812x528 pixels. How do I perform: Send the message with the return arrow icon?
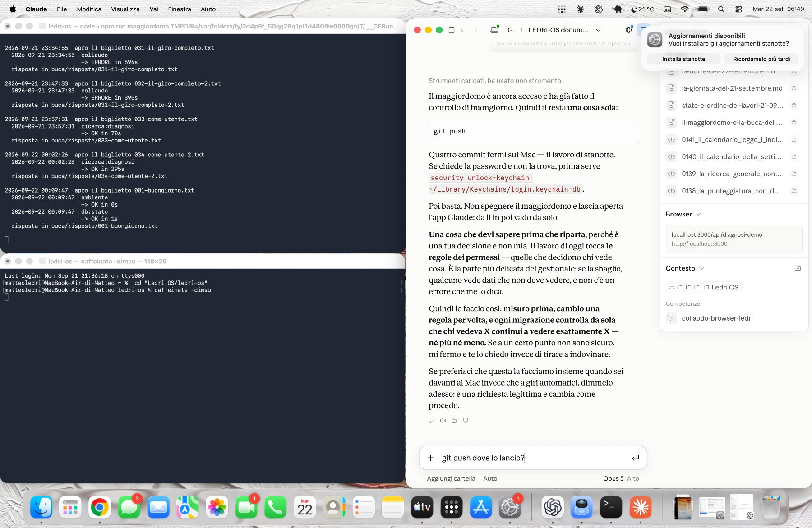pos(635,458)
